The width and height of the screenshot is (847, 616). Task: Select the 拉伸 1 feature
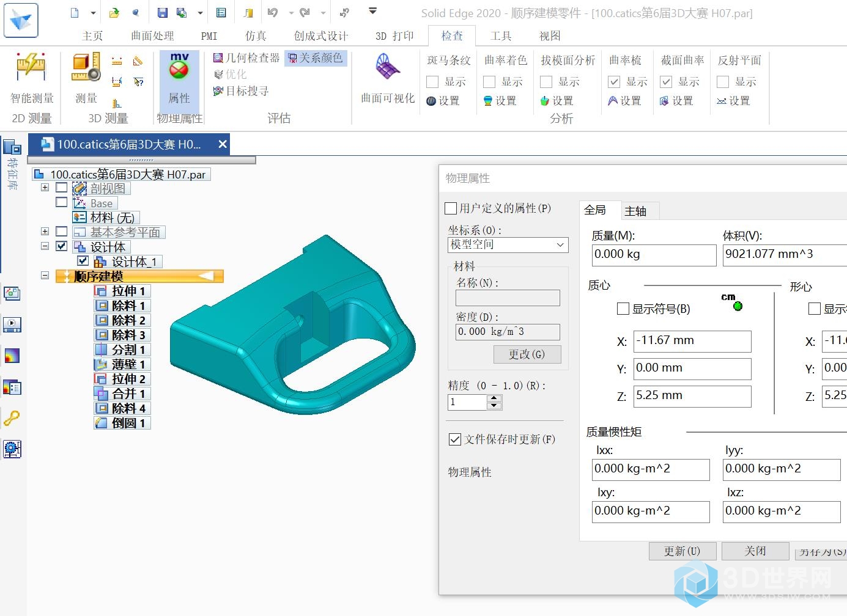coord(122,291)
